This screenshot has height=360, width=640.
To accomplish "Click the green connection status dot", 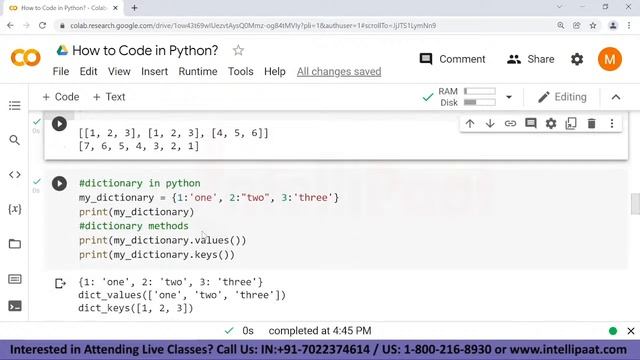I will (x=613, y=331).
